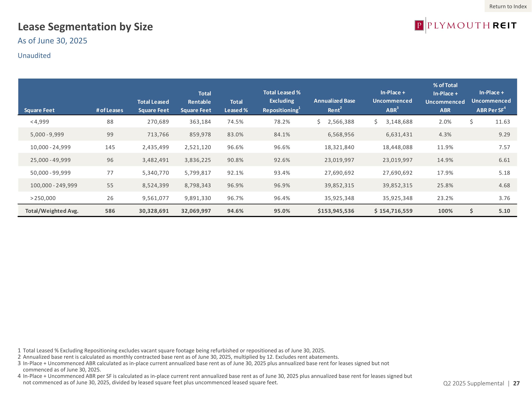Click the Total Leased % header
Image resolution: width=532 pixels, height=399 pixels.
click(236, 106)
